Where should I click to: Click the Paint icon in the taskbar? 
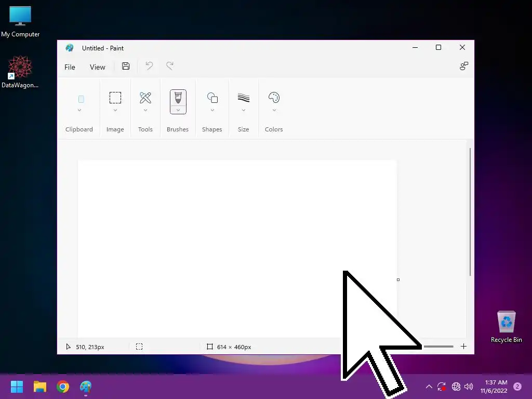click(x=86, y=387)
